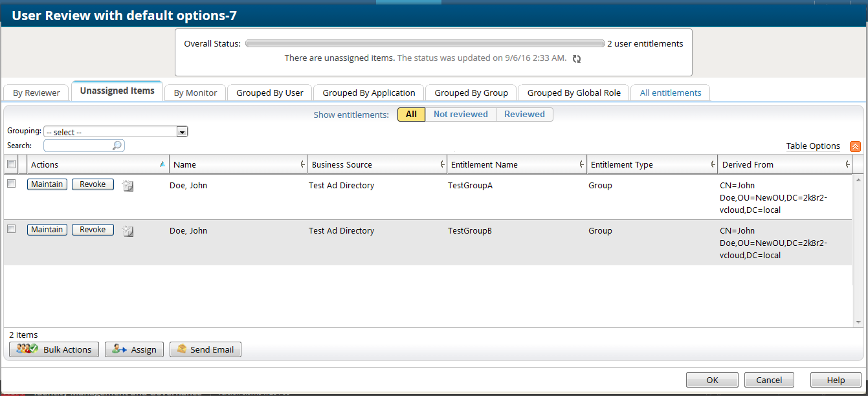Sort by the Actions column arrow

[x=162, y=165]
